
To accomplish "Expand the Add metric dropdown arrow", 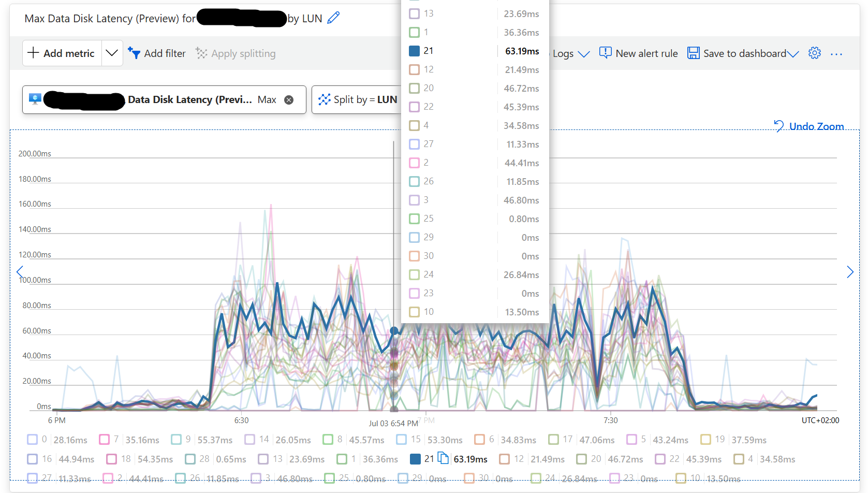I will coord(112,53).
